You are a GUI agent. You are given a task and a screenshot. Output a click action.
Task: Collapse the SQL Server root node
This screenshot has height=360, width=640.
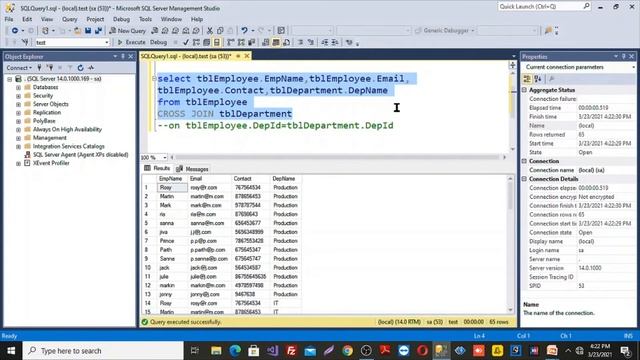pos(9,79)
